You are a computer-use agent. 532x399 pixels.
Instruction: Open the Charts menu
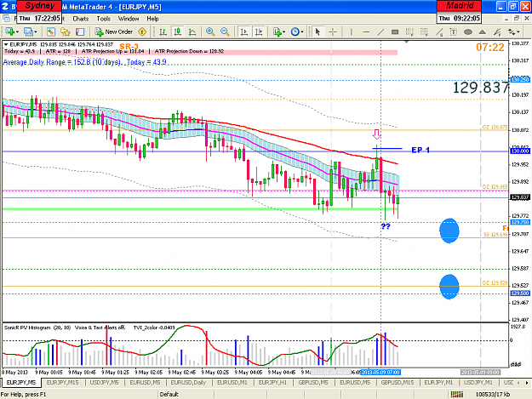click(80, 19)
